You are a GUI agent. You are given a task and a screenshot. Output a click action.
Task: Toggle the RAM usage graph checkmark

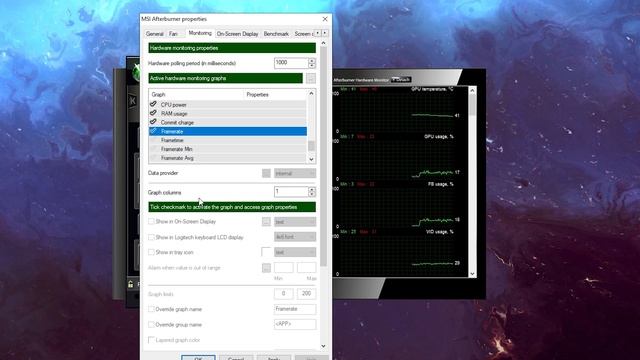coord(153,113)
